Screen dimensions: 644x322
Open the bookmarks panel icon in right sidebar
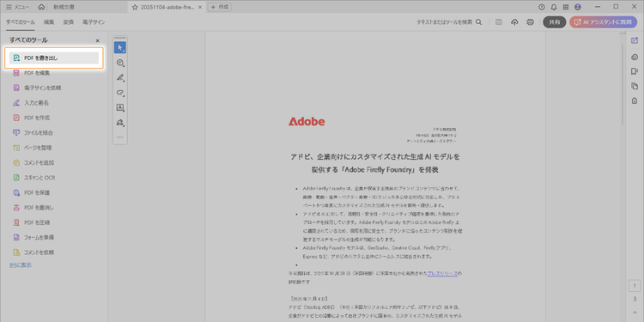pyautogui.click(x=635, y=71)
